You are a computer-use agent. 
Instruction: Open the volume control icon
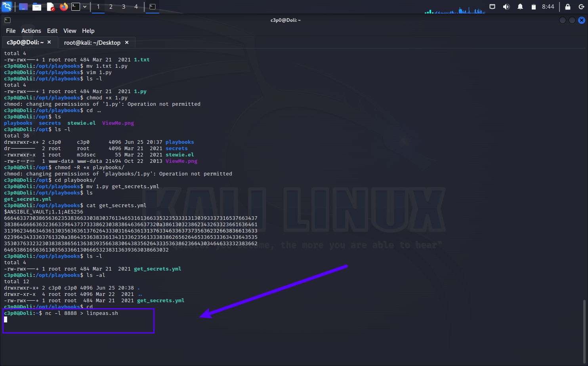point(506,7)
